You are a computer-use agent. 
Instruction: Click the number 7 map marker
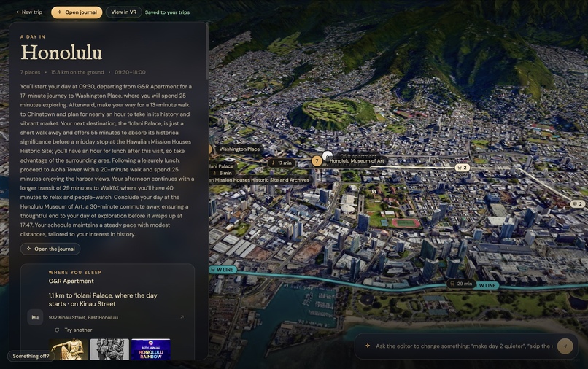(x=317, y=161)
